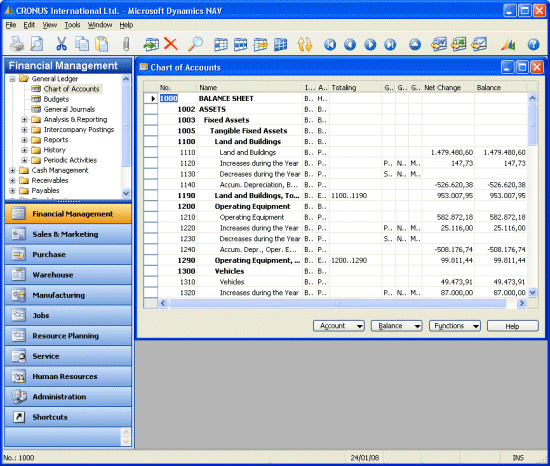Open the Tools menu

click(72, 25)
